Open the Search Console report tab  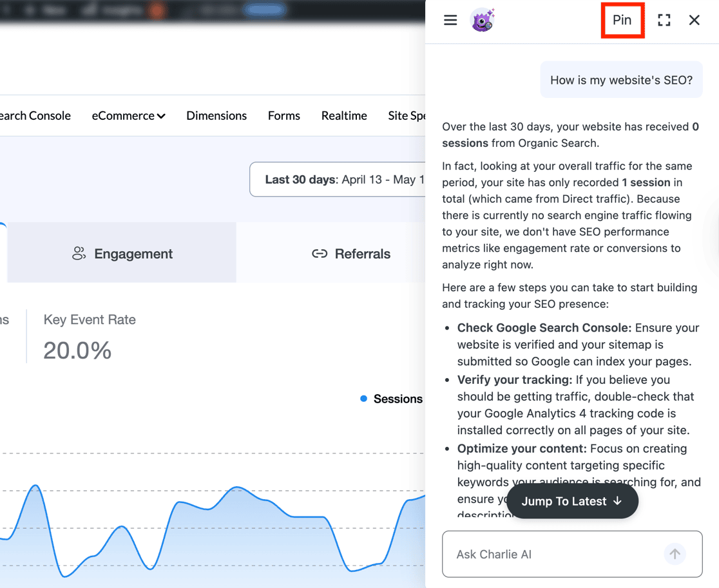pos(35,116)
